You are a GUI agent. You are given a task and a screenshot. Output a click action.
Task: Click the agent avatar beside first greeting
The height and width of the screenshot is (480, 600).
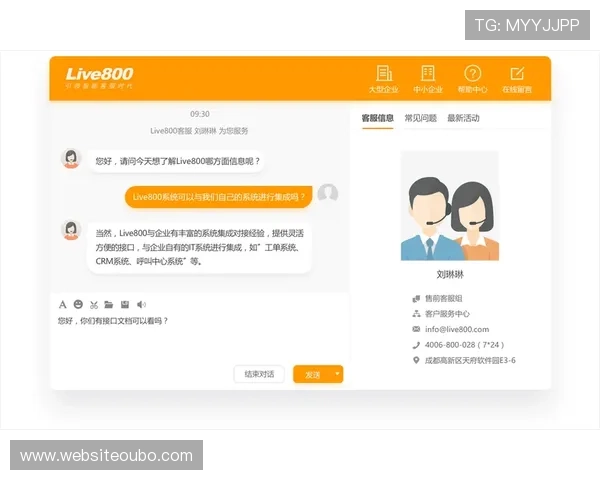tap(71, 158)
